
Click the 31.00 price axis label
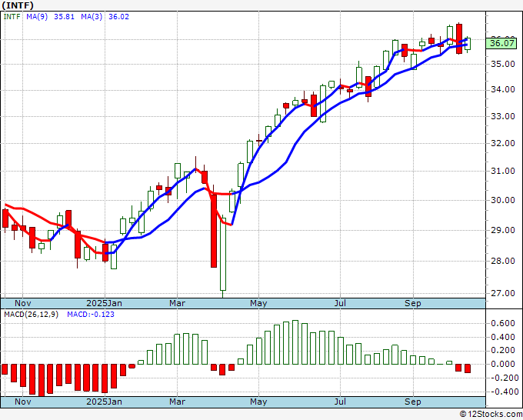[503, 171]
